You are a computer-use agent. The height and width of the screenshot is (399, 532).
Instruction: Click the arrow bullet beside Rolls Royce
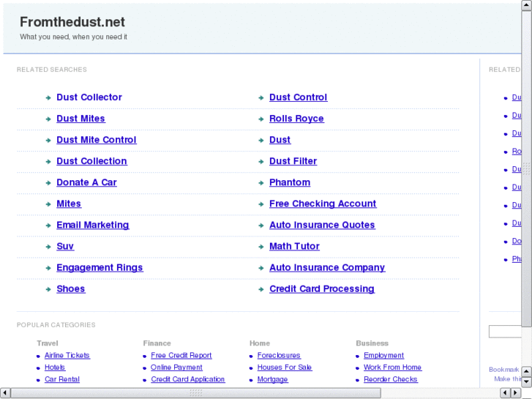(261, 119)
